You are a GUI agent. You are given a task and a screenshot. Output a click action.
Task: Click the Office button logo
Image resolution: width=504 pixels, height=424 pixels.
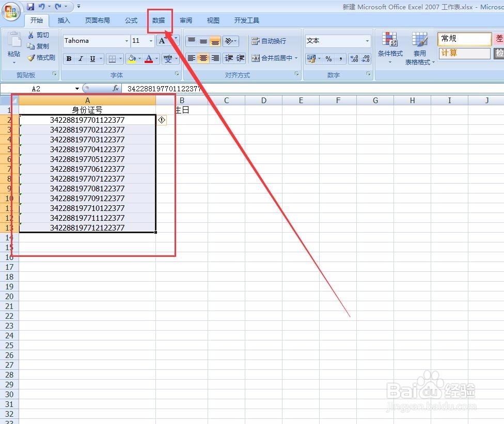(11, 11)
